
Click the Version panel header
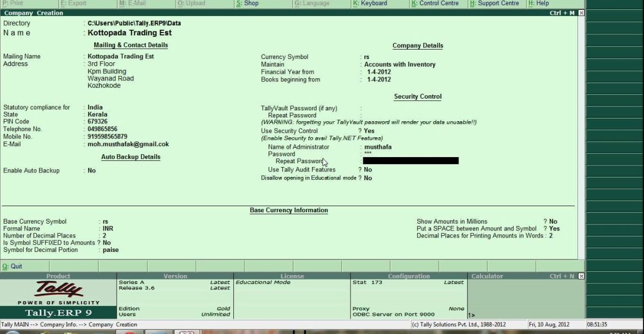click(x=176, y=276)
